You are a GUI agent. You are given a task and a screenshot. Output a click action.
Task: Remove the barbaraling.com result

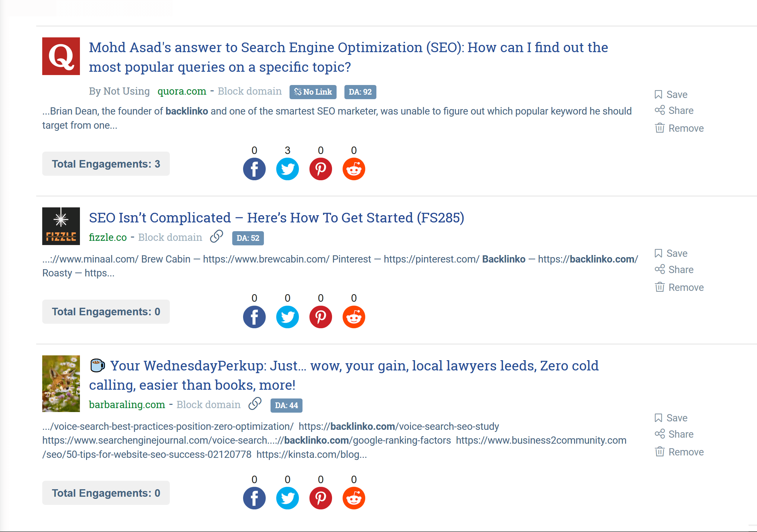tap(679, 452)
